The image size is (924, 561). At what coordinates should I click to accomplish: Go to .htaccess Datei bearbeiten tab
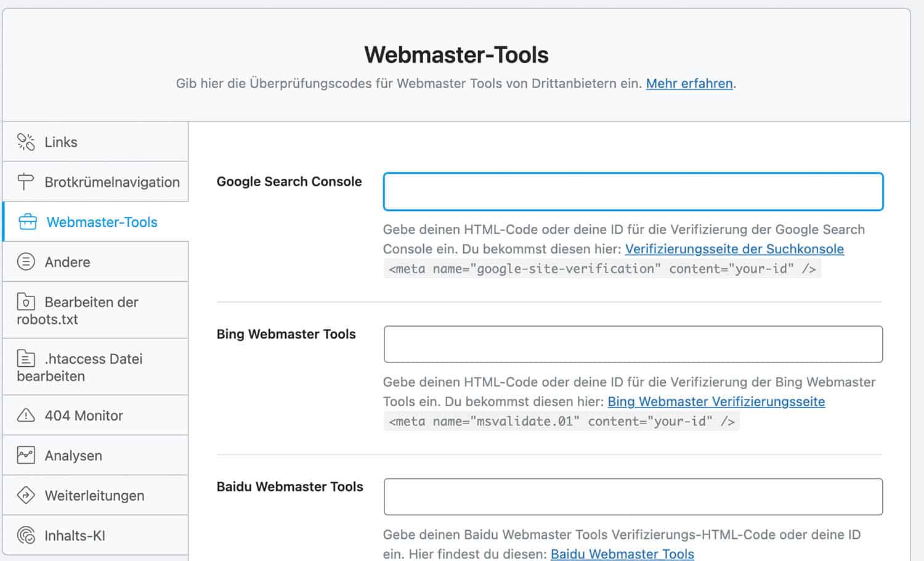[x=95, y=367]
